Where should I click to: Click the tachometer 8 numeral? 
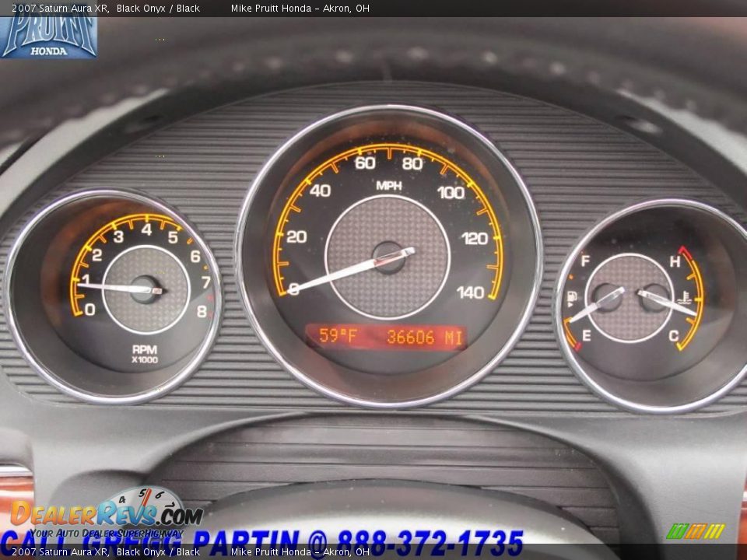[x=202, y=311]
